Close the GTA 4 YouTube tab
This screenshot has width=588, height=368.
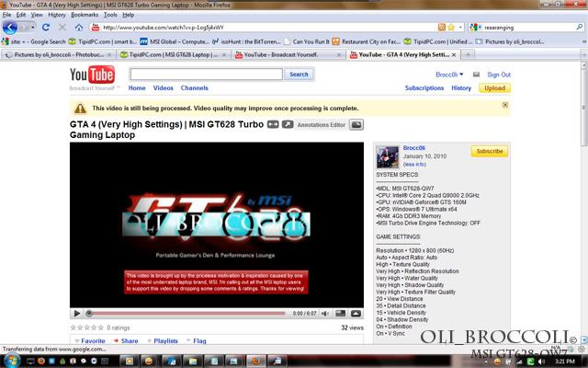point(454,55)
